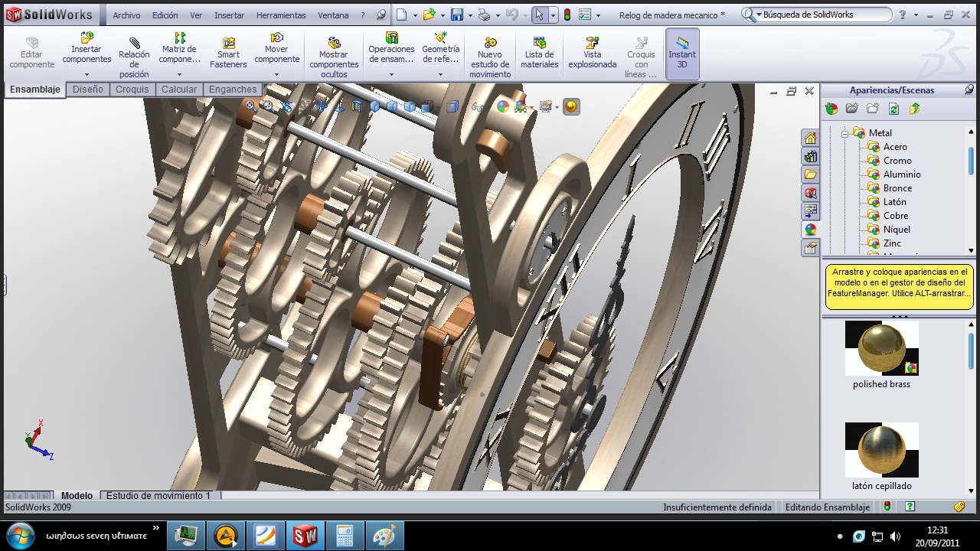Expand Matriz de componentes dropdown arrow
Screen dimensions: 980x551
point(180,75)
